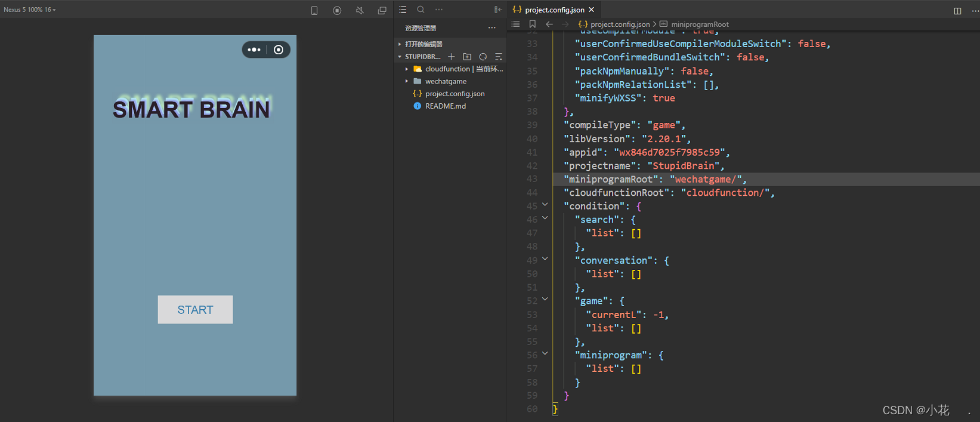
Task: Click the appid value wx846d7025f7985c59
Action: coord(669,152)
